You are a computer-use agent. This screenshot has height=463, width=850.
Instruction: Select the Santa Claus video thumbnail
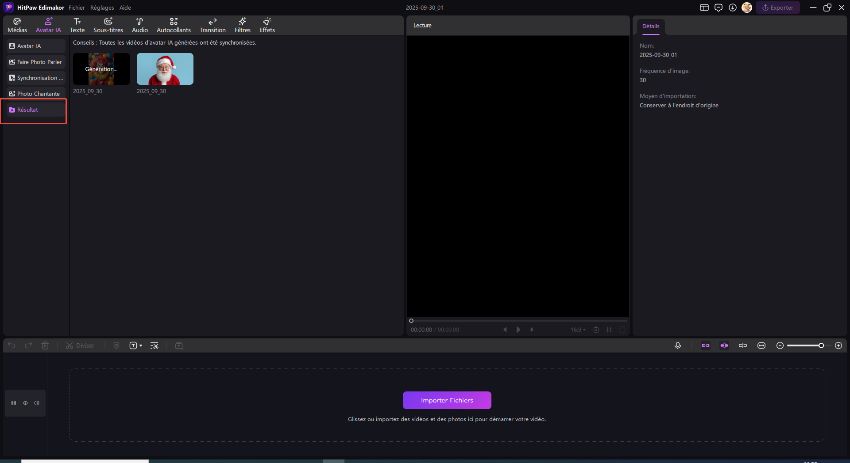[165, 69]
